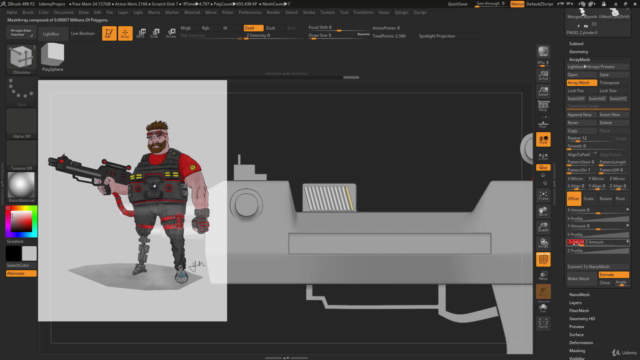Screen dimensions: 640x360
Task: Toggle Lock Size in ArrayMesh
Action: 613,91
